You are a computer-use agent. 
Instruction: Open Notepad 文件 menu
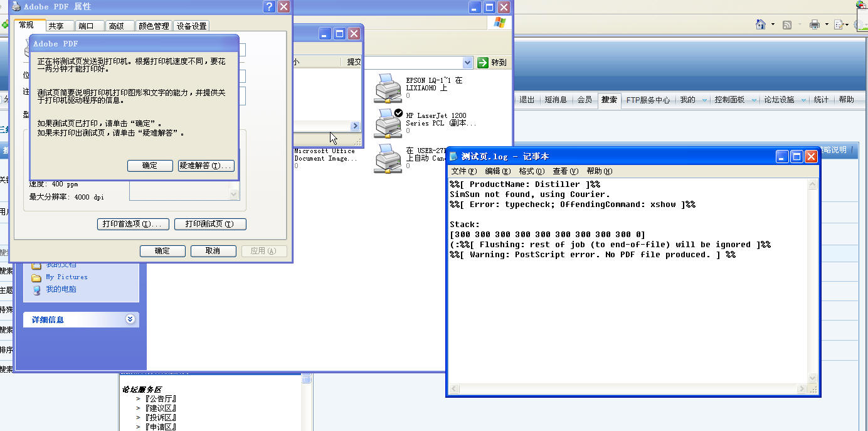(464, 171)
